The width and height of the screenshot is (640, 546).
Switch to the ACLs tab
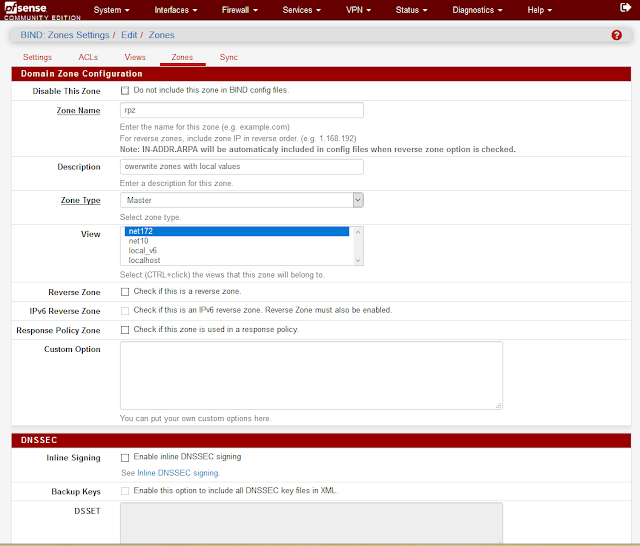pos(88,58)
